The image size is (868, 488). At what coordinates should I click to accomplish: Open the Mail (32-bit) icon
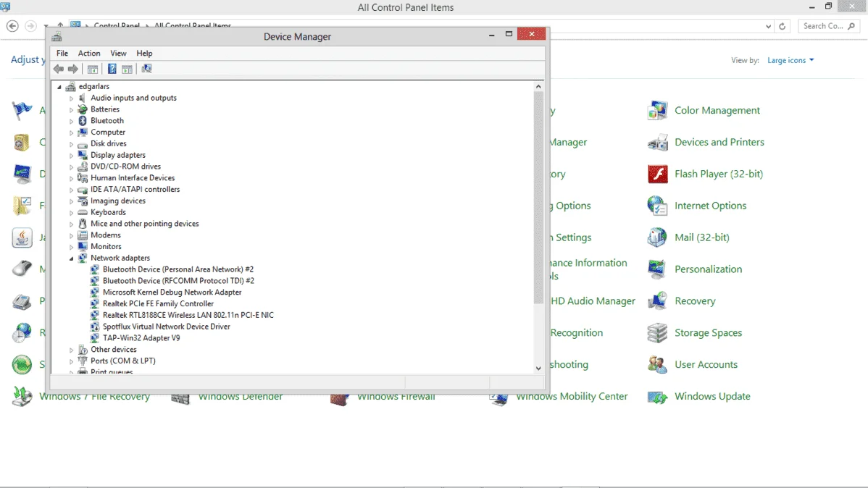[x=657, y=237]
